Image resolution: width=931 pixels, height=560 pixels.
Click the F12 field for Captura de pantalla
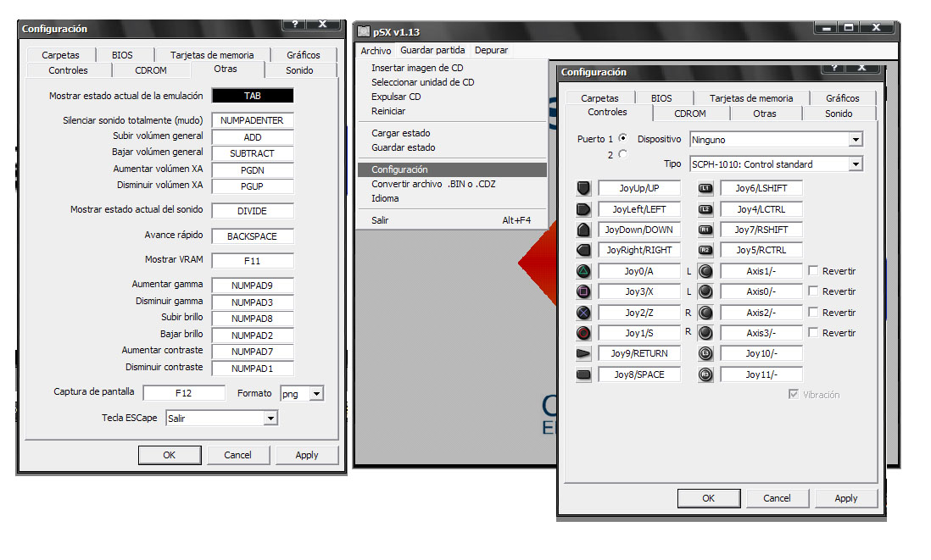coord(183,393)
